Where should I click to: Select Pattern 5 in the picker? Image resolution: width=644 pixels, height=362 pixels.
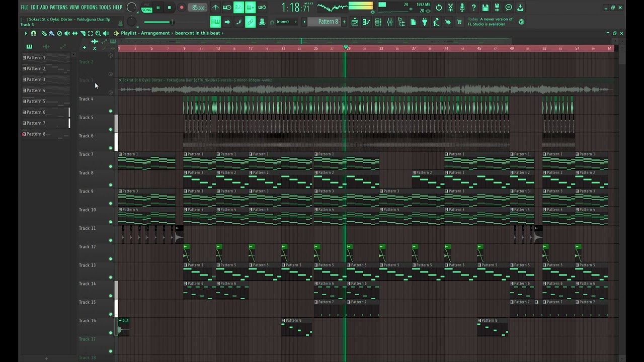point(46,101)
